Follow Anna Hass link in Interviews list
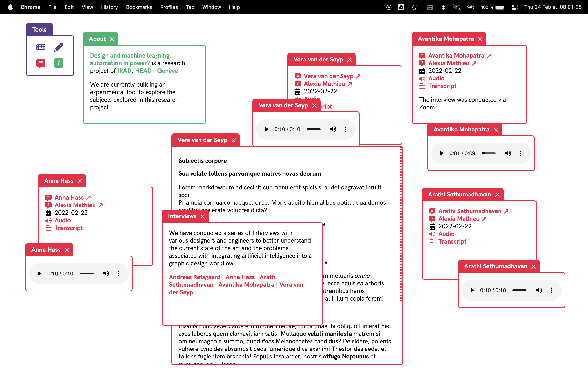This screenshot has width=588, height=382. pyautogui.click(x=240, y=277)
